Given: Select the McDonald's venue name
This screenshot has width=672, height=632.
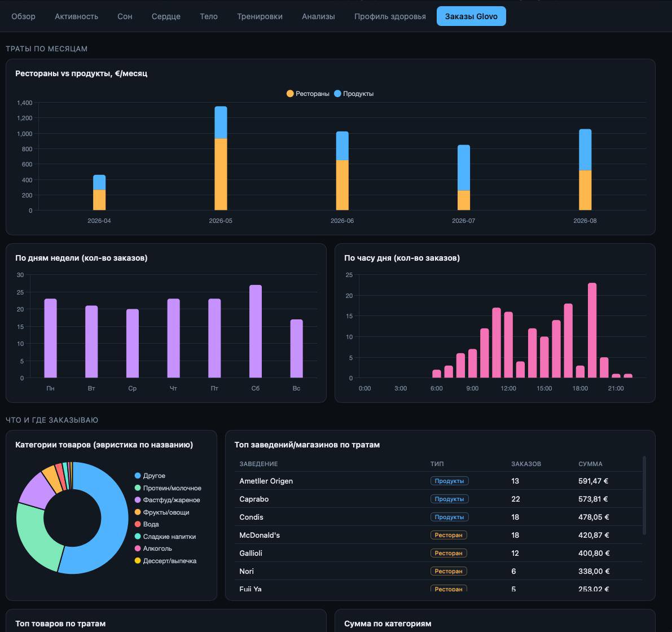Looking at the screenshot, I should [260, 535].
